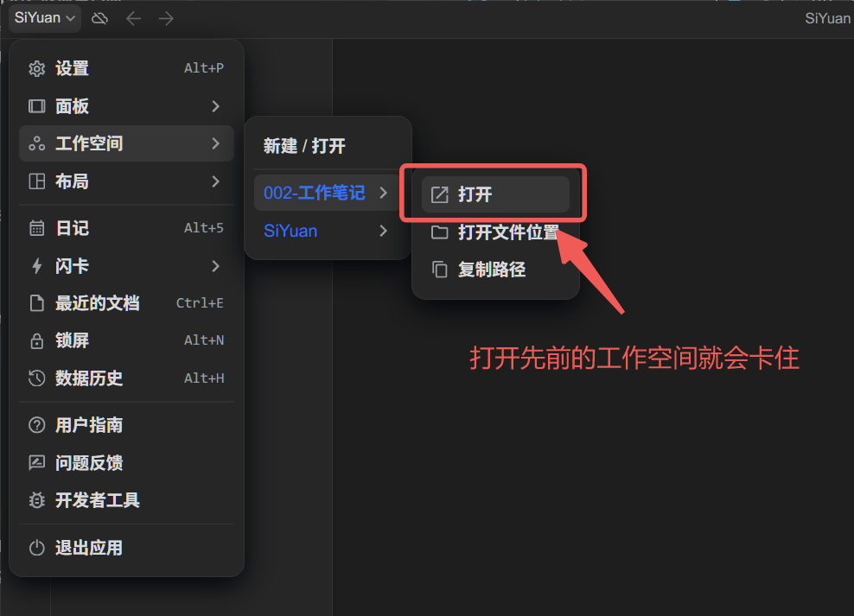
Task: Go back with the left arrow
Action: (133, 18)
